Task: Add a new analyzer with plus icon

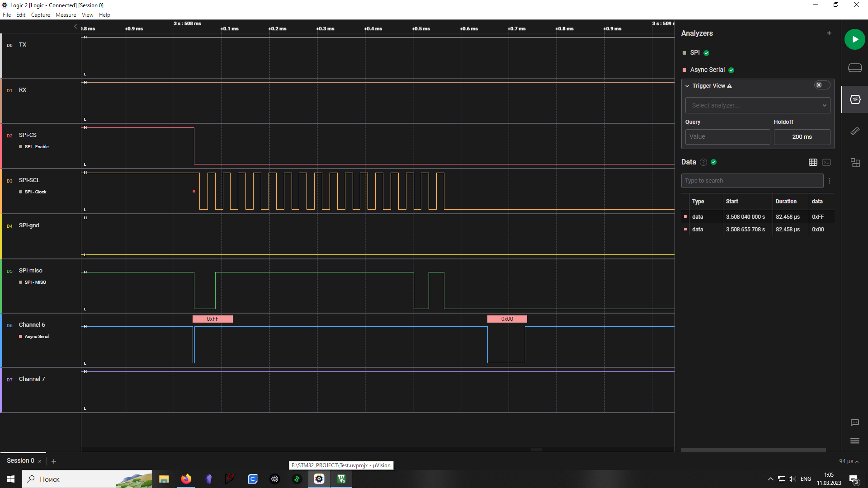Action: (x=829, y=33)
